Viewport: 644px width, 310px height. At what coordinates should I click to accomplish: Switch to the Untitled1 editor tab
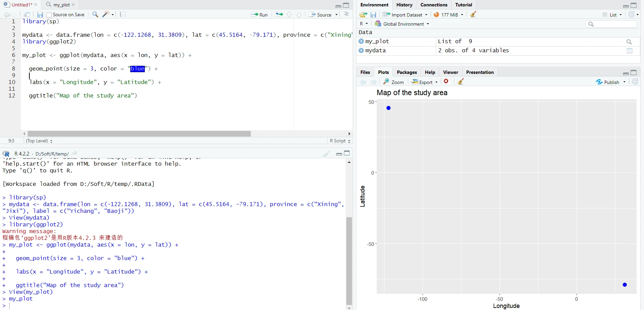tap(21, 5)
